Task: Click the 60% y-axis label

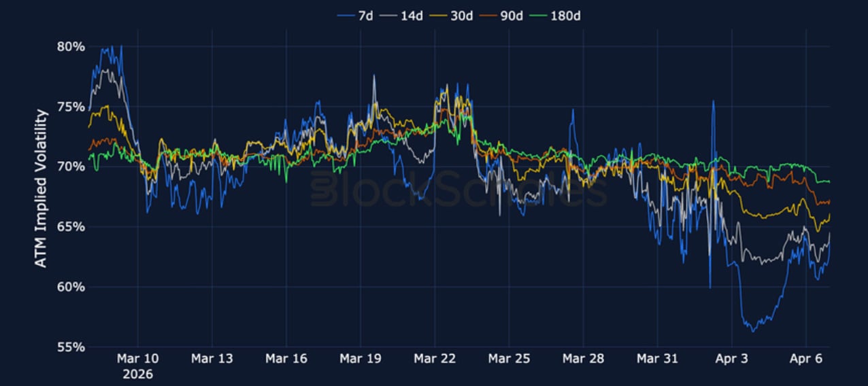Action: coord(71,287)
